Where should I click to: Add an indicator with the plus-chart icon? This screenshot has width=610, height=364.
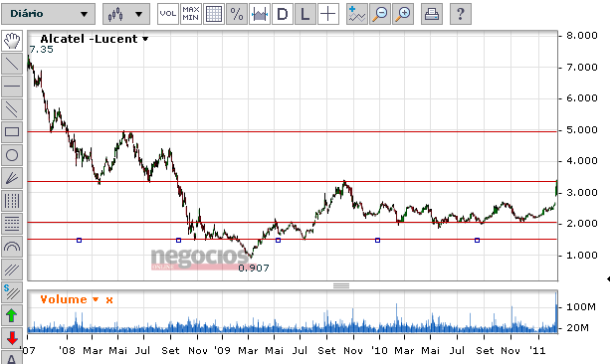pyautogui.click(x=356, y=14)
